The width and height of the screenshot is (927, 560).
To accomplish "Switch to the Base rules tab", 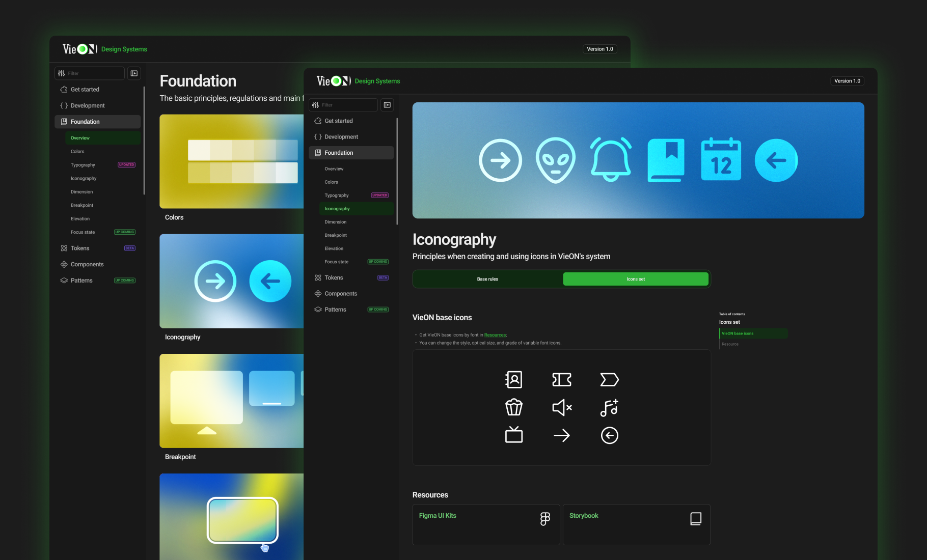I will click(x=487, y=279).
